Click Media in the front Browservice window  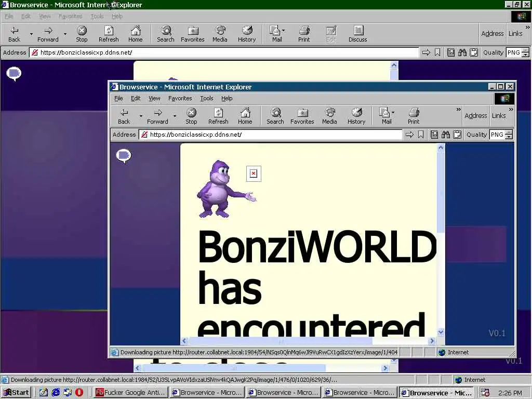coord(329,116)
